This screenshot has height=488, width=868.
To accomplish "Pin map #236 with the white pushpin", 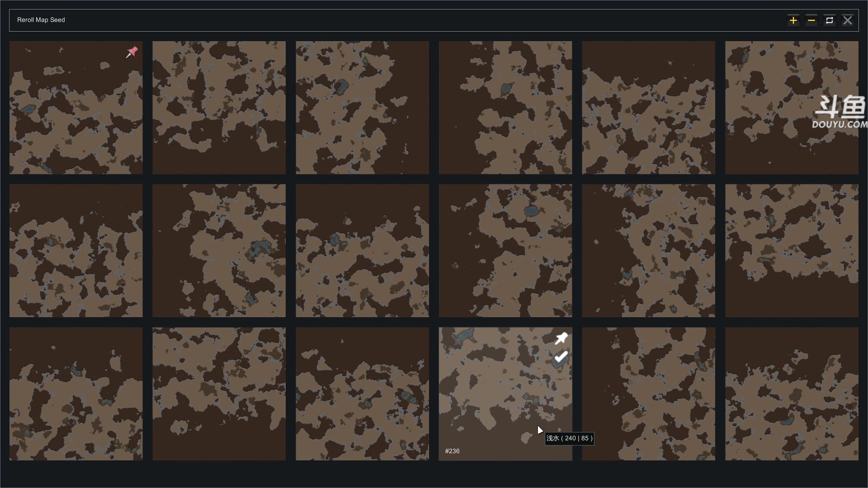I will (x=561, y=338).
